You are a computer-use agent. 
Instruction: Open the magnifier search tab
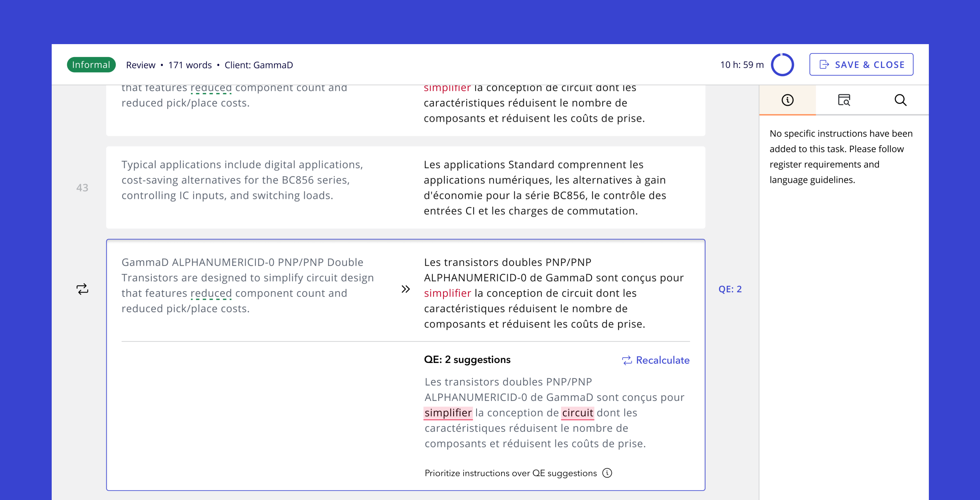(900, 100)
